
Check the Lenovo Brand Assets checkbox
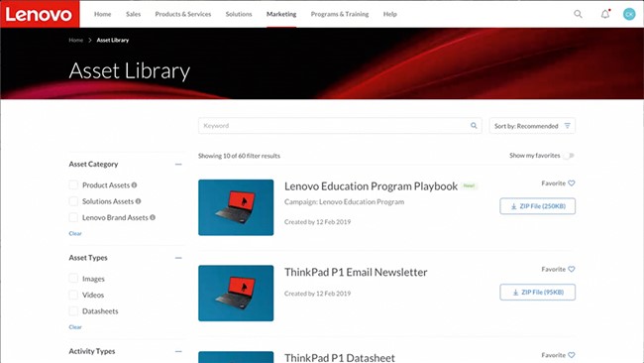[73, 217]
